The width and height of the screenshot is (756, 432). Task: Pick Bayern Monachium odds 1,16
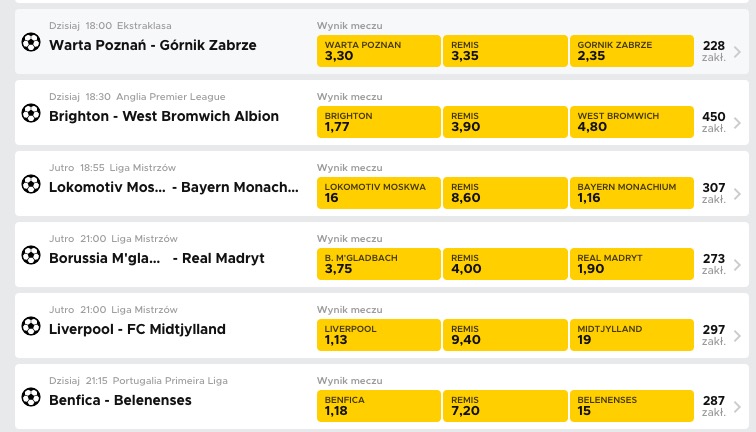click(x=632, y=193)
